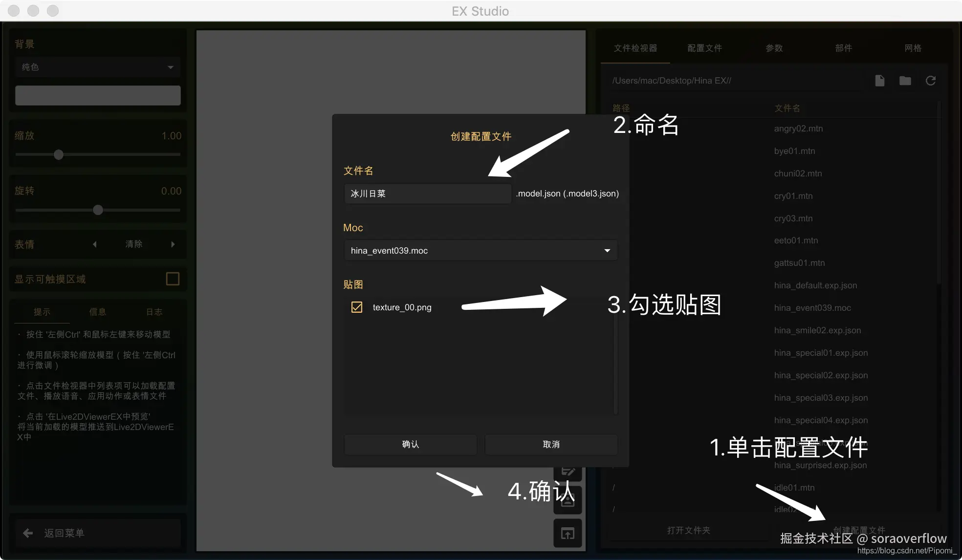Uncheck the texture_00.png checkbox
Viewport: 962px width, 560px height.
(x=357, y=307)
